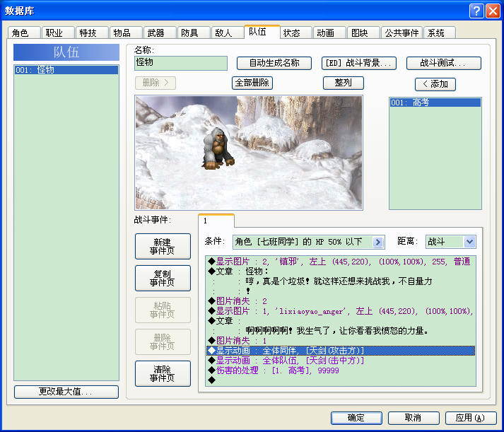The width and height of the screenshot is (504, 432).
Task: Select troop 001: 怪物 in list
Action: click(x=66, y=70)
